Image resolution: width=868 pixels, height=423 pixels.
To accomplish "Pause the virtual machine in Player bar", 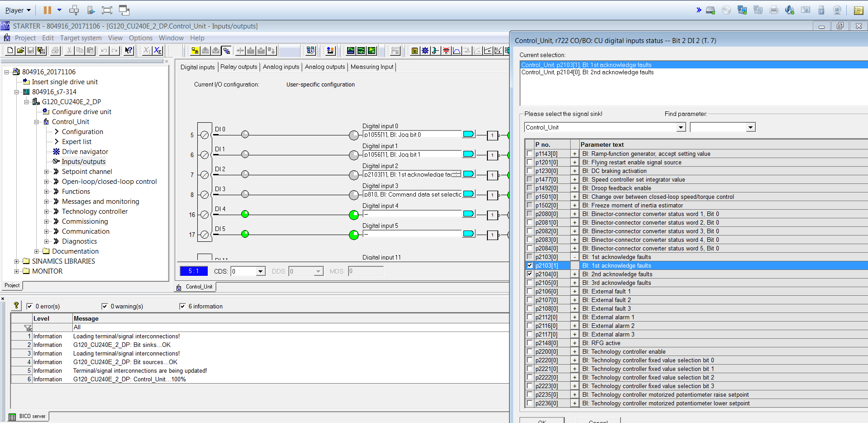I will click(48, 10).
